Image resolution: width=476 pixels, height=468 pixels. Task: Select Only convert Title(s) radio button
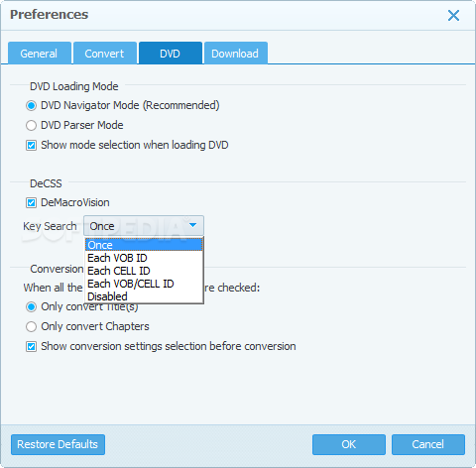[31, 307]
